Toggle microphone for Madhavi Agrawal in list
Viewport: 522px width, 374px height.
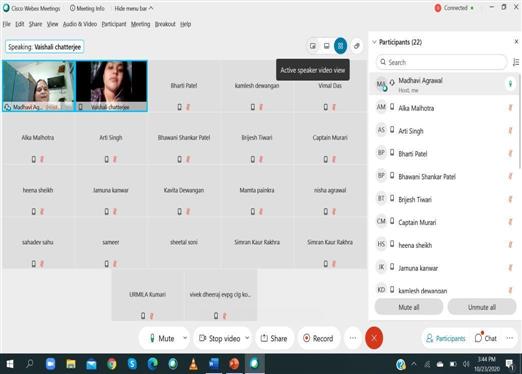(x=510, y=84)
